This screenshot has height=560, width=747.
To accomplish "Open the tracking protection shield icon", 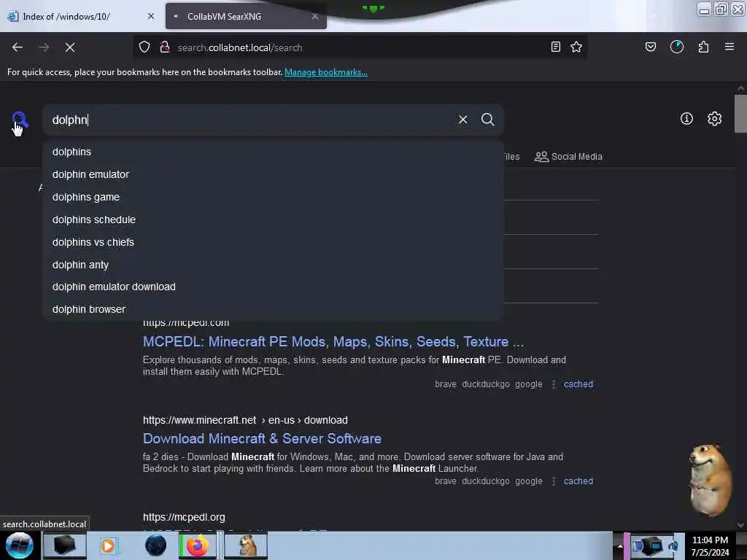I will [144, 47].
